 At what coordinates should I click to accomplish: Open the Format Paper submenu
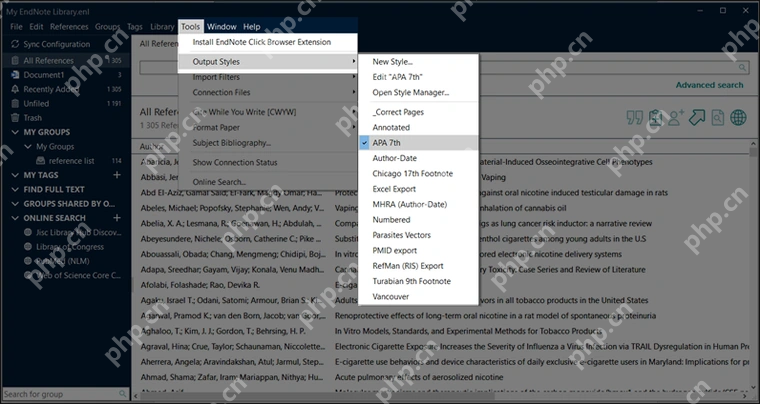268,127
